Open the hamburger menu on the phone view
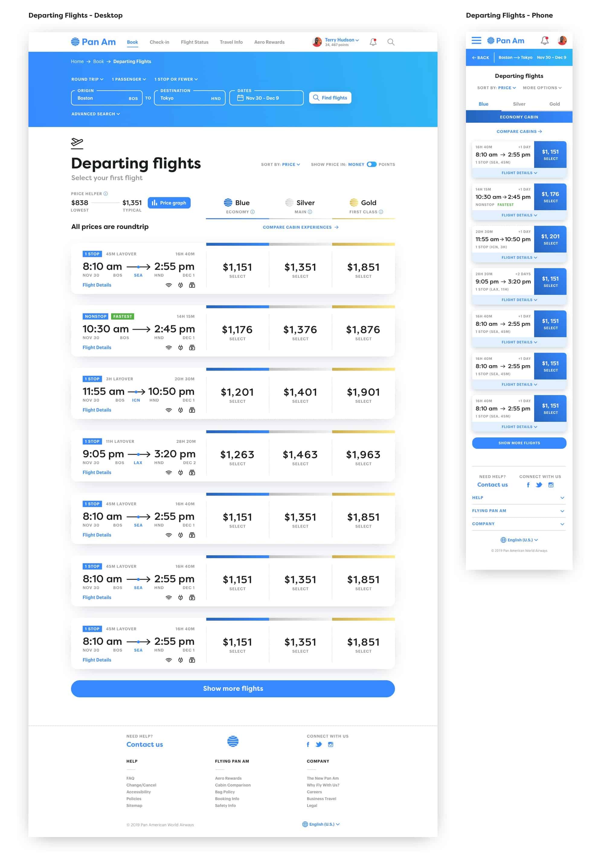The image size is (604, 868). pos(477,40)
